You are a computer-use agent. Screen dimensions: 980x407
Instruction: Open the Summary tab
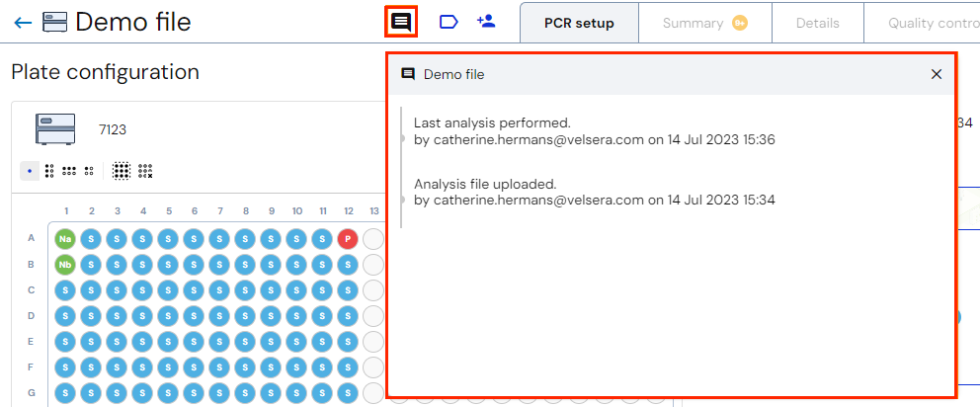coord(705,23)
